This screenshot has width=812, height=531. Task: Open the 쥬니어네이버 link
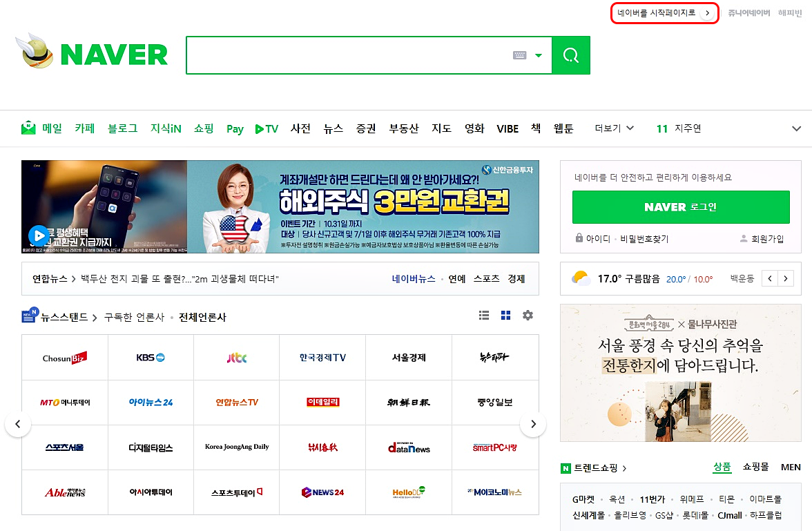pos(748,13)
